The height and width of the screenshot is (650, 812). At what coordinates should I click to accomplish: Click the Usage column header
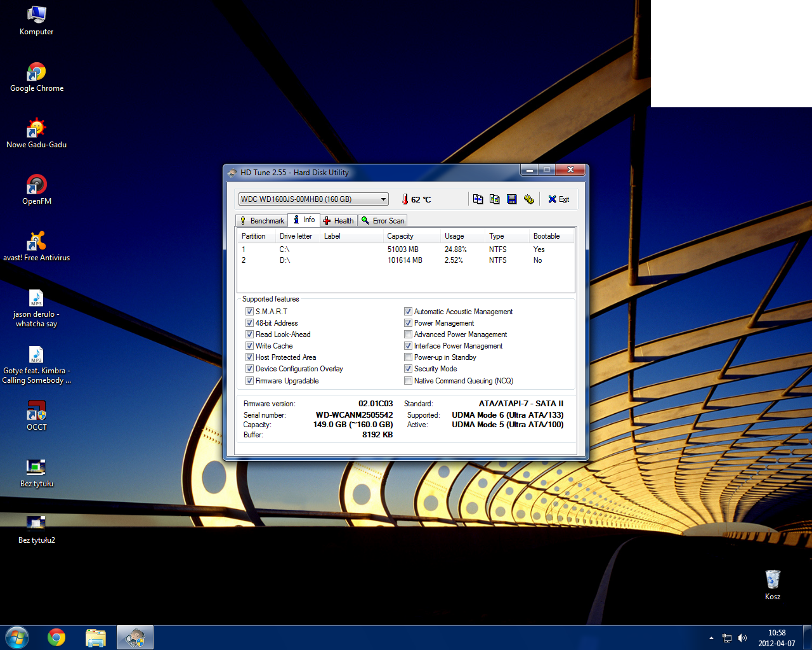point(463,236)
